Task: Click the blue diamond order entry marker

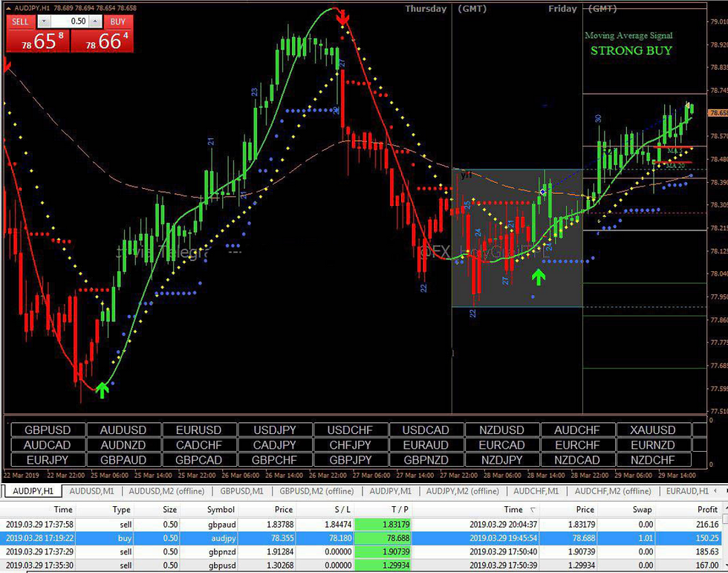Action: coord(543,192)
